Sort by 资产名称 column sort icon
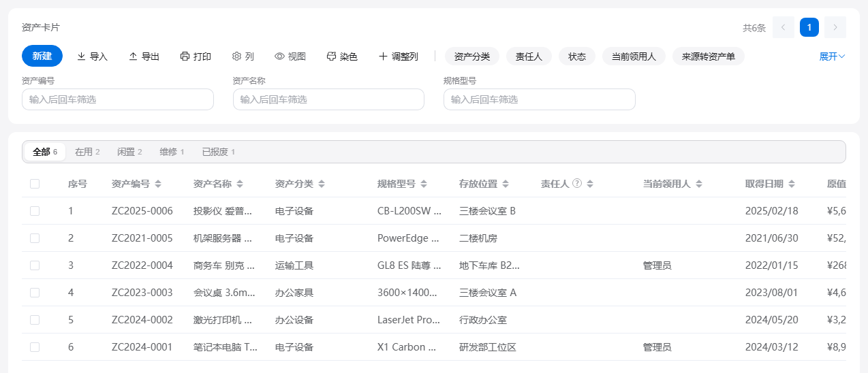Screen dimensions: 868x373 click(x=240, y=184)
